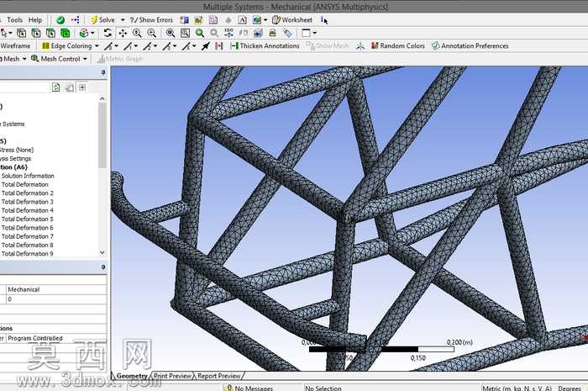Open Annotation Preferences
This screenshot has width=588, height=391.
(470, 45)
